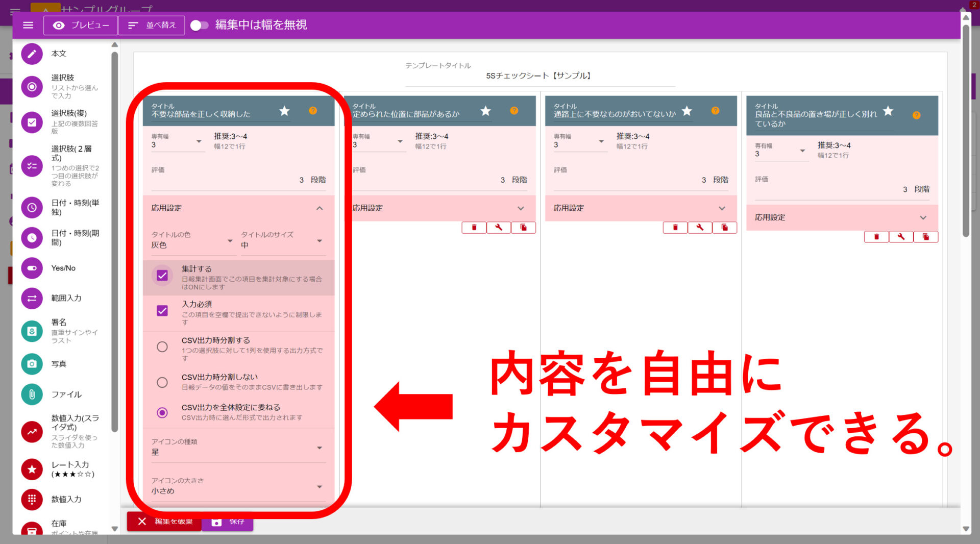Click the wrench icon on second card
The image size is (980, 544).
click(498, 227)
